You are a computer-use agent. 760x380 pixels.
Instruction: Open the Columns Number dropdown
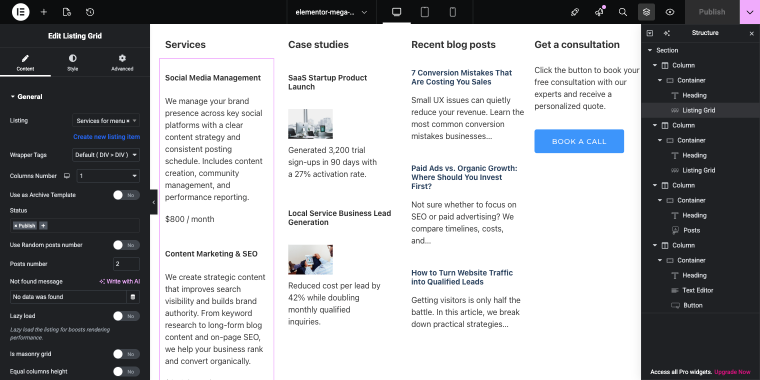tap(109, 176)
